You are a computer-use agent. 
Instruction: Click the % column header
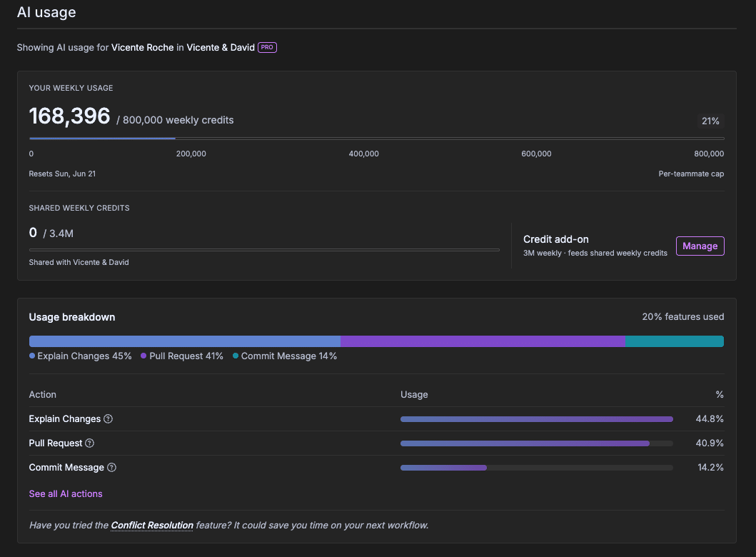point(720,394)
